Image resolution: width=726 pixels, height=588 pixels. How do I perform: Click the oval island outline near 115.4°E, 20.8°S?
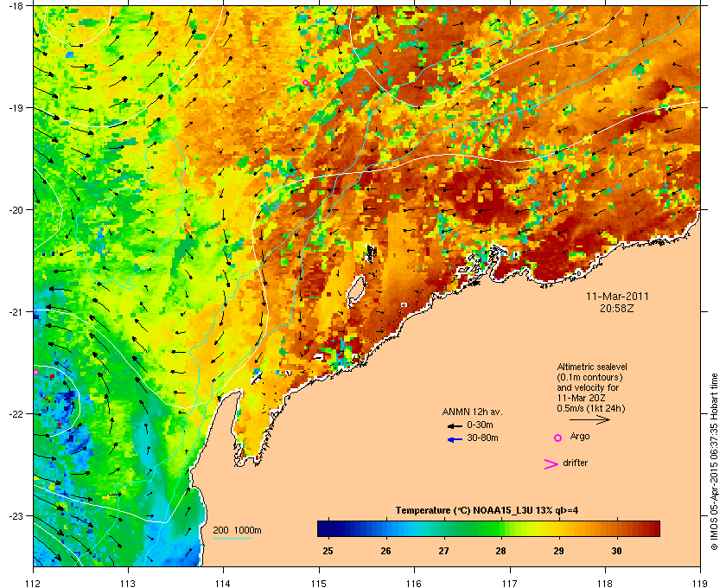point(355,290)
